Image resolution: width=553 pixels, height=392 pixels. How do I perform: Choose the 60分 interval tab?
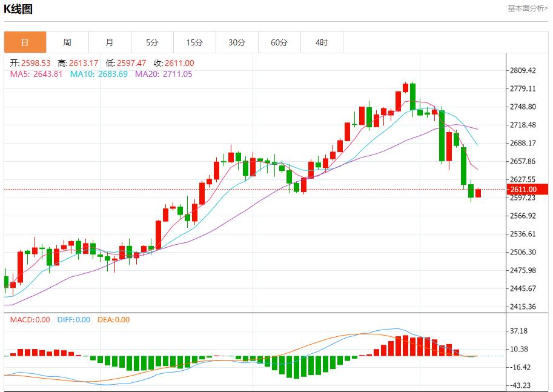[x=279, y=42]
